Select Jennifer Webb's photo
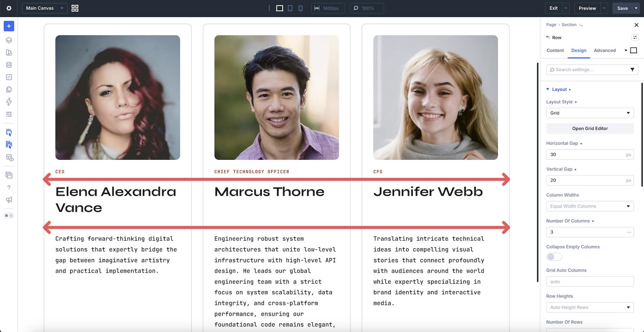644x332 pixels. point(435,97)
